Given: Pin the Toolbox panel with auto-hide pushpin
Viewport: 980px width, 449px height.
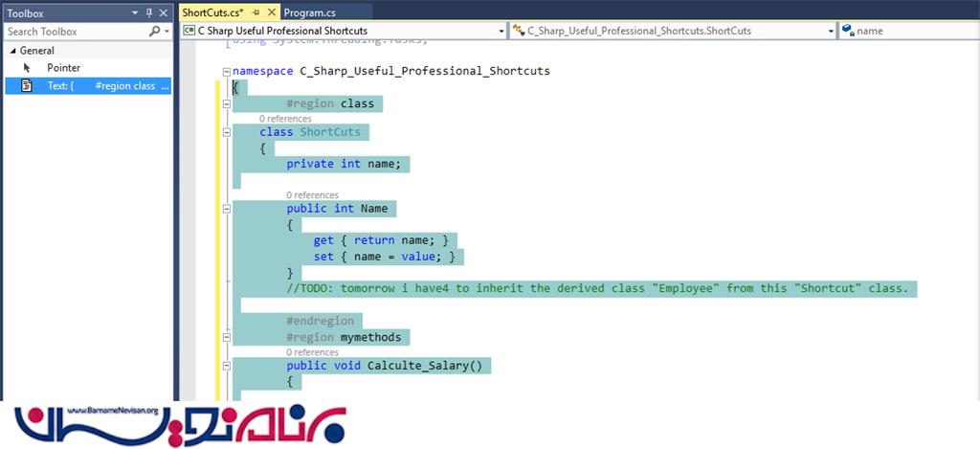Looking at the screenshot, I should point(149,14).
